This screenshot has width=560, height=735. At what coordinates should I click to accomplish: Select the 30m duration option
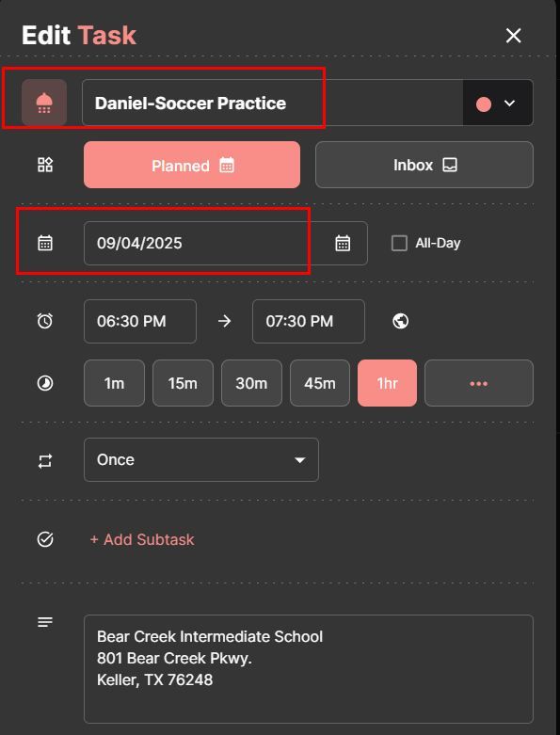click(251, 383)
